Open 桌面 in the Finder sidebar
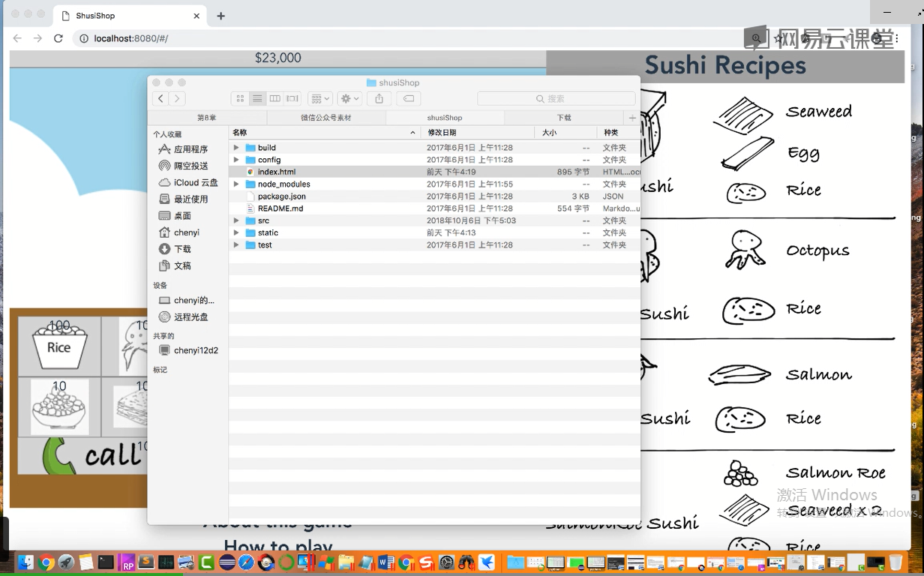 coord(182,216)
